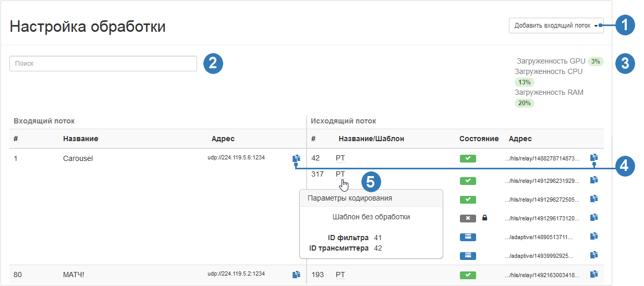644x286 pixels.
Task: Toggle the gray disabled status with the X
Action: 468,218
